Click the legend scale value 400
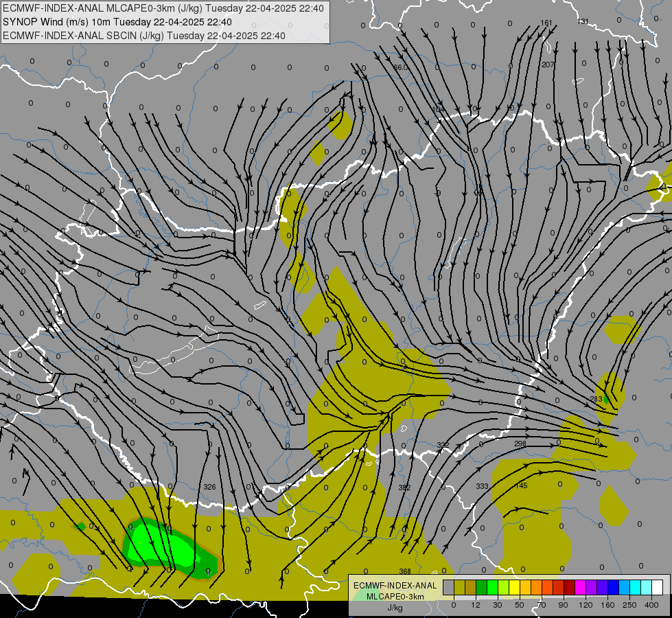The height and width of the screenshot is (618, 672). 651,605
